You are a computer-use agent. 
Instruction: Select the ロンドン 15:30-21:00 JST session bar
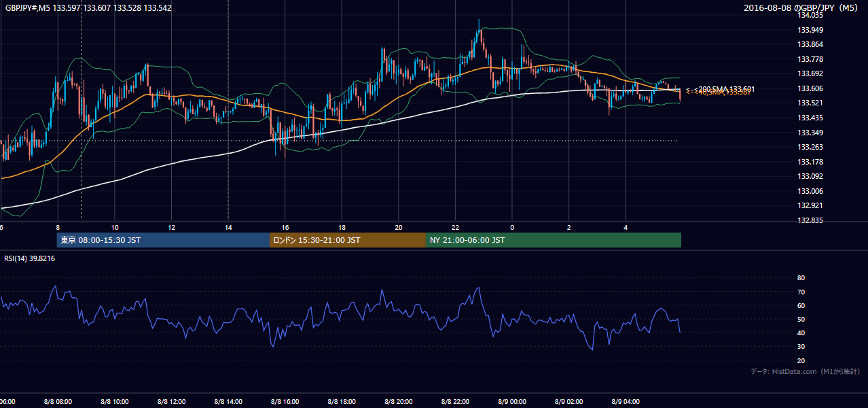point(348,240)
